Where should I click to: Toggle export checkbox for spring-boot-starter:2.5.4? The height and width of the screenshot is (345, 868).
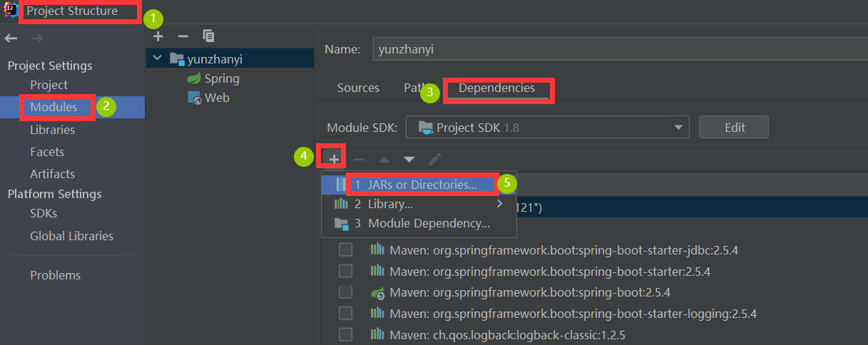[x=345, y=272]
